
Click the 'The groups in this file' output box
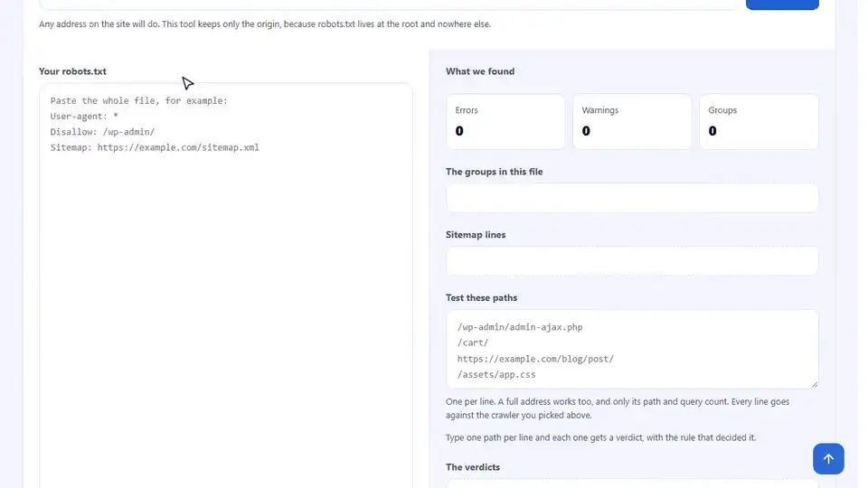pos(632,198)
